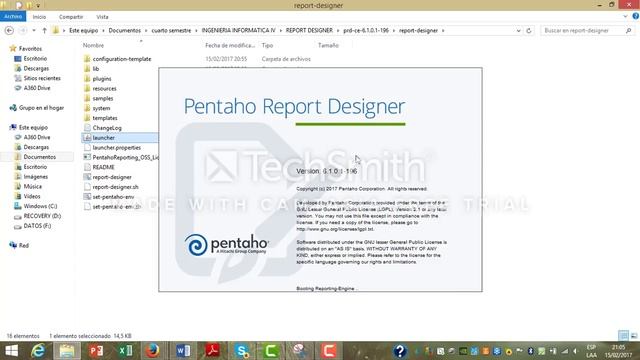Expand the ribbon with the chevron
This screenshot has height=360, width=640.
tap(625, 16)
